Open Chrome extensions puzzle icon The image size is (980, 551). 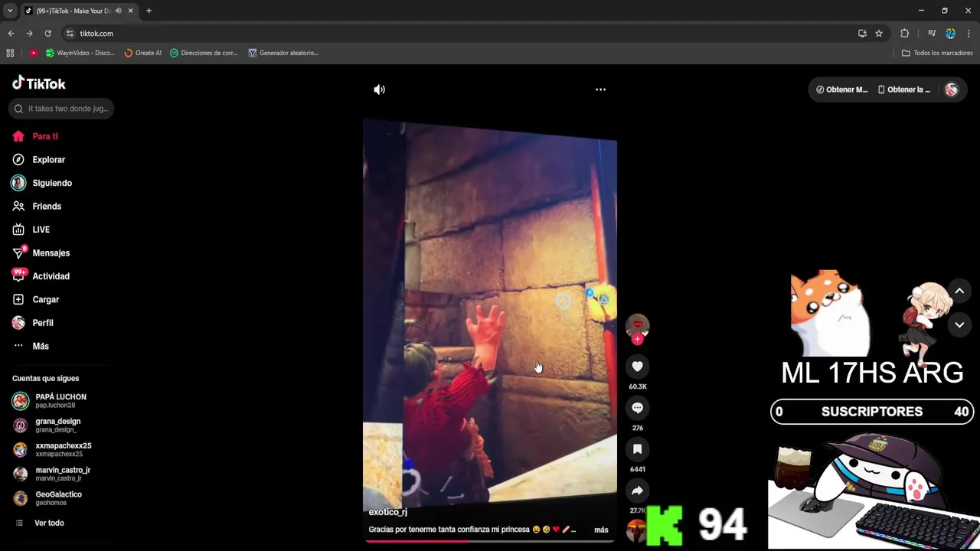[904, 34]
